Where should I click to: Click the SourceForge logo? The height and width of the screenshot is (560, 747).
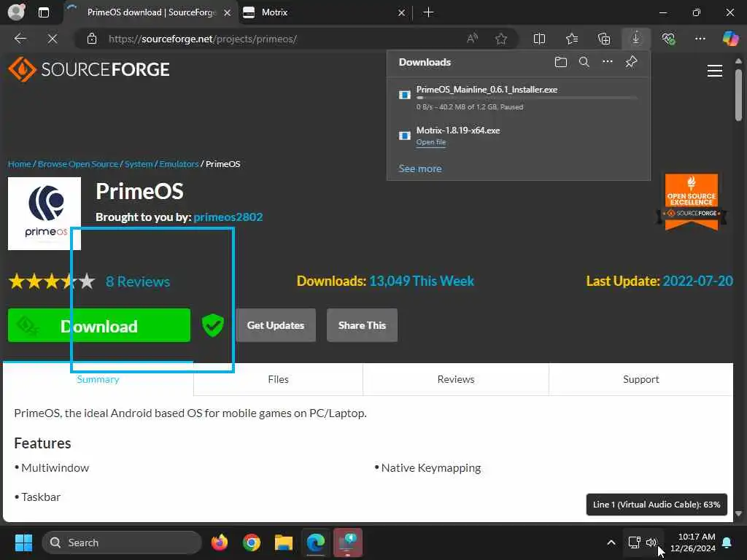click(x=89, y=69)
